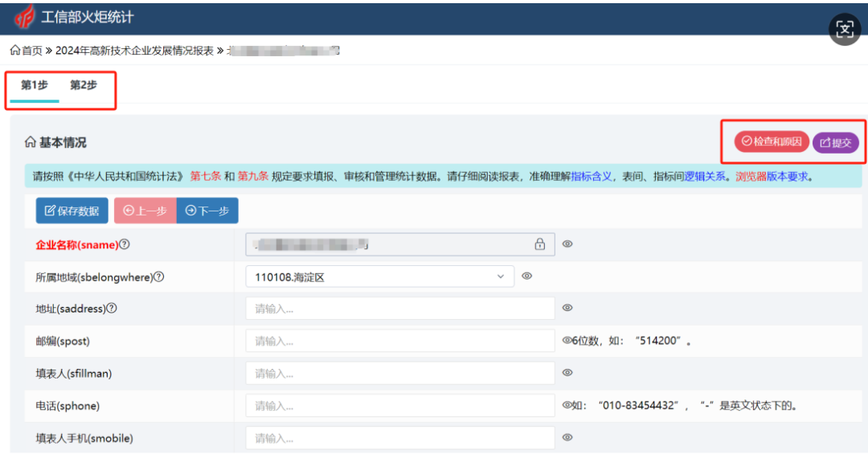Screen dimensions: 868x471
Task: Open the 所属地域 dropdown showing 110108.海淀区
Action: pyautogui.click(x=379, y=277)
